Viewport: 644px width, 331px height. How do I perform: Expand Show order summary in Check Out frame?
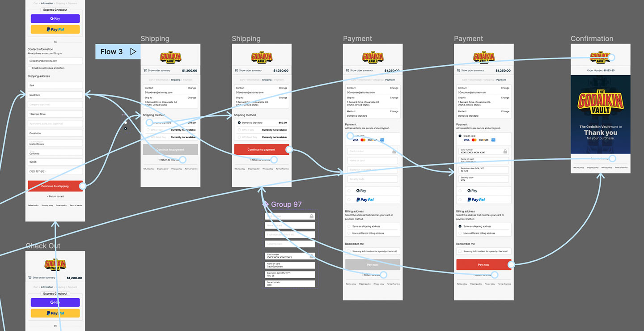(x=43, y=278)
